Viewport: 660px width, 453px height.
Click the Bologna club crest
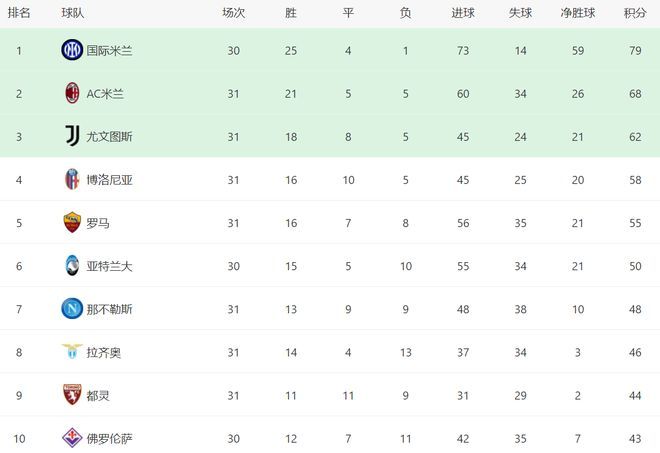coord(72,179)
